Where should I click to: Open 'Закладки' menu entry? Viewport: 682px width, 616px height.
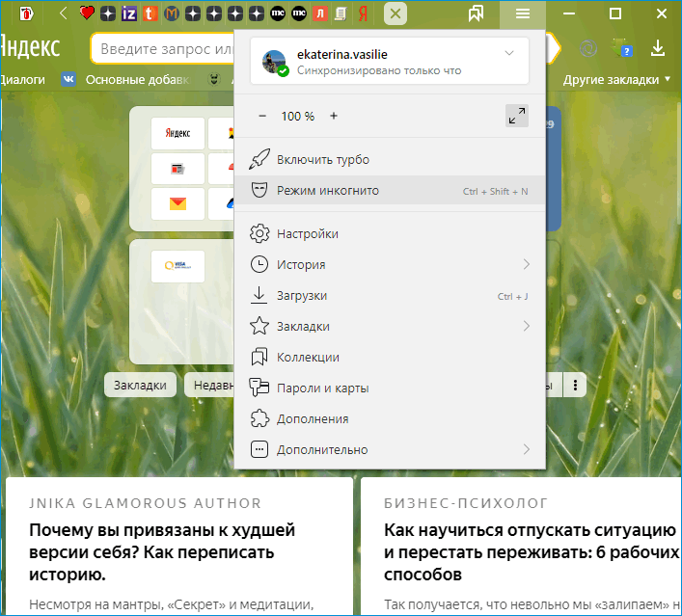point(390,327)
